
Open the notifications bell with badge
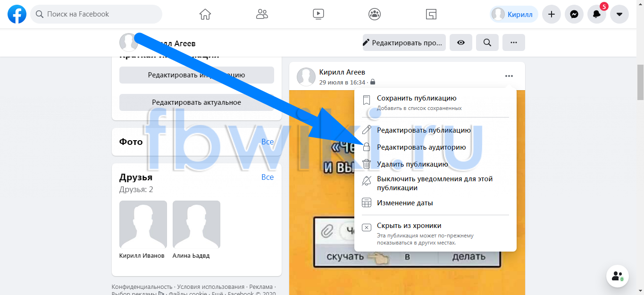click(597, 14)
